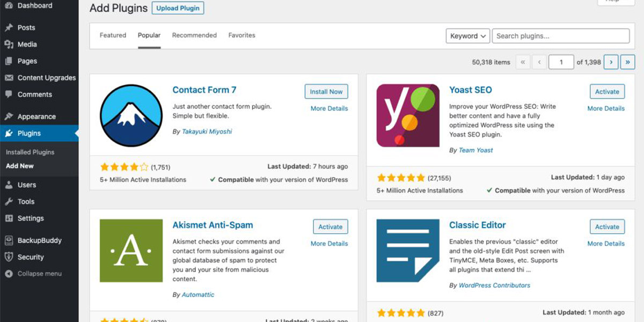Open the Users icon in sidebar
Viewport: 644px width, 322px height.
(x=9, y=185)
